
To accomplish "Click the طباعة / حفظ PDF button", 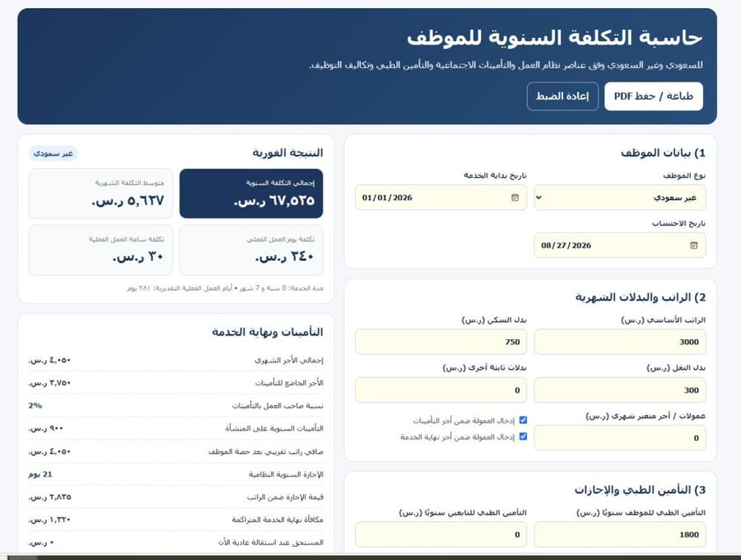I will click(x=654, y=96).
